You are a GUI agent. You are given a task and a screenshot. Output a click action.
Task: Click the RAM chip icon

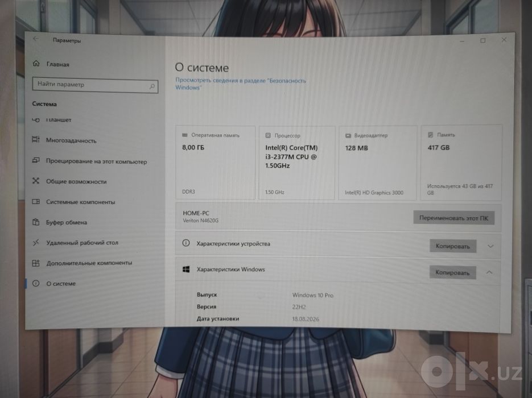(x=184, y=135)
